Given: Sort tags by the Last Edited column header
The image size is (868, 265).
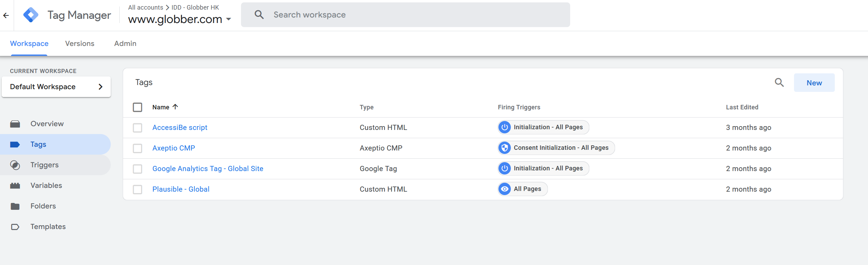Looking at the screenshot, I should 742,107.
